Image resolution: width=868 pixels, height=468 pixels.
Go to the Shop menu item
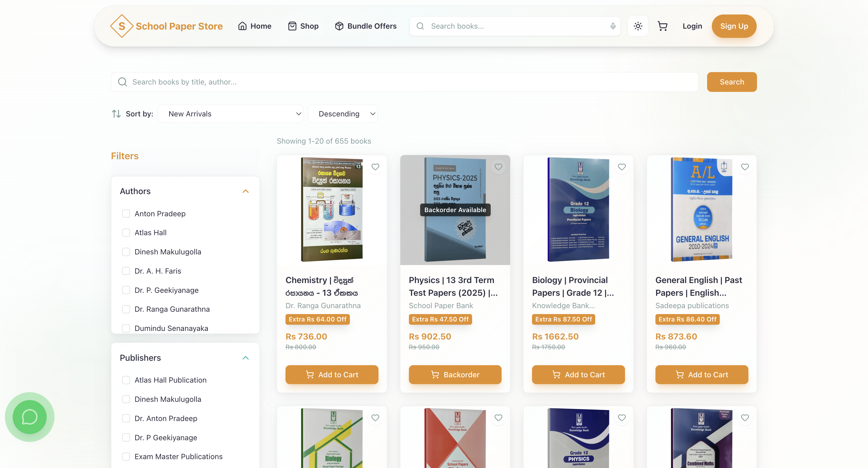(303, 26)
